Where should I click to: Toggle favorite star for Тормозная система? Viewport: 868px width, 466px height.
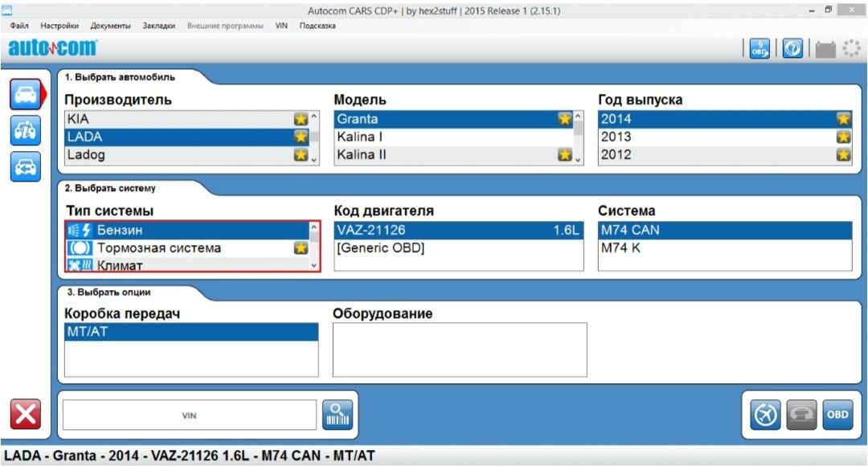pos(301,248)
